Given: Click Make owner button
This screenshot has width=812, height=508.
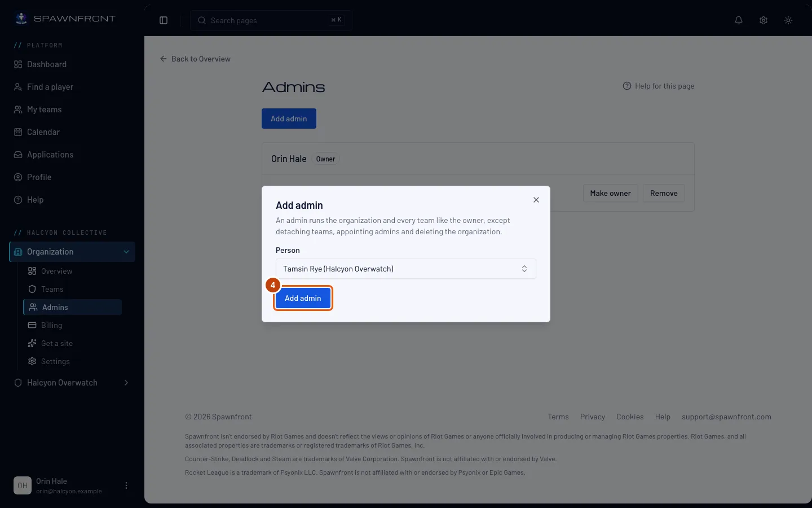Looking at the screenshot, I should click(x=610, y=193).
